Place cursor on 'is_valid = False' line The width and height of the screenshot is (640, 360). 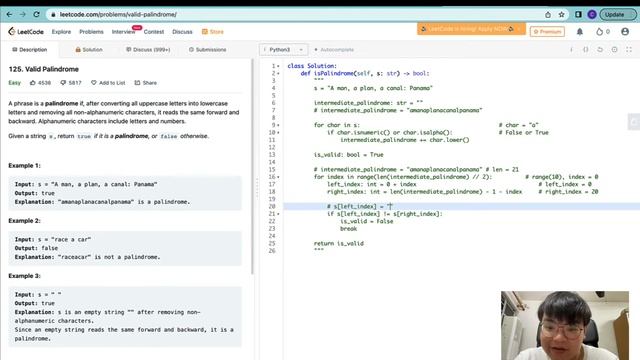tap(367, 221)
